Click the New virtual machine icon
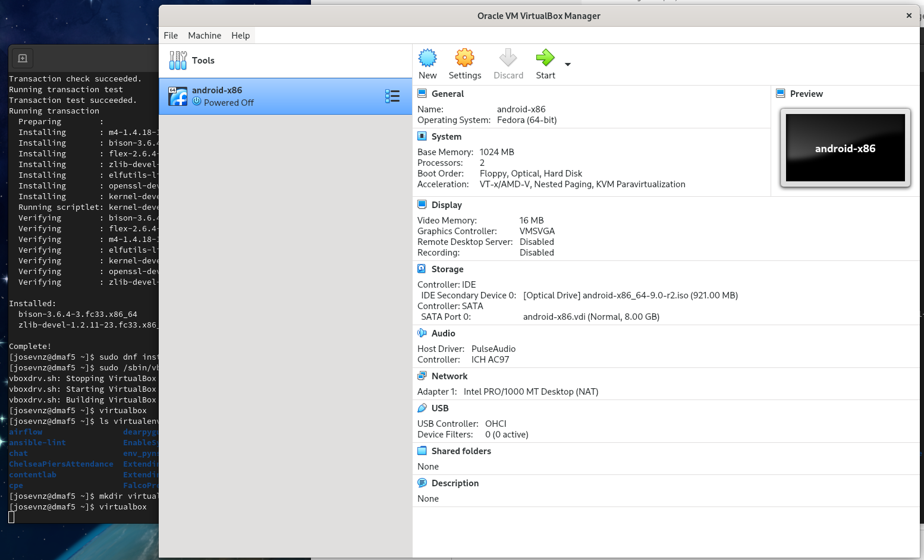 coord(428,58)
